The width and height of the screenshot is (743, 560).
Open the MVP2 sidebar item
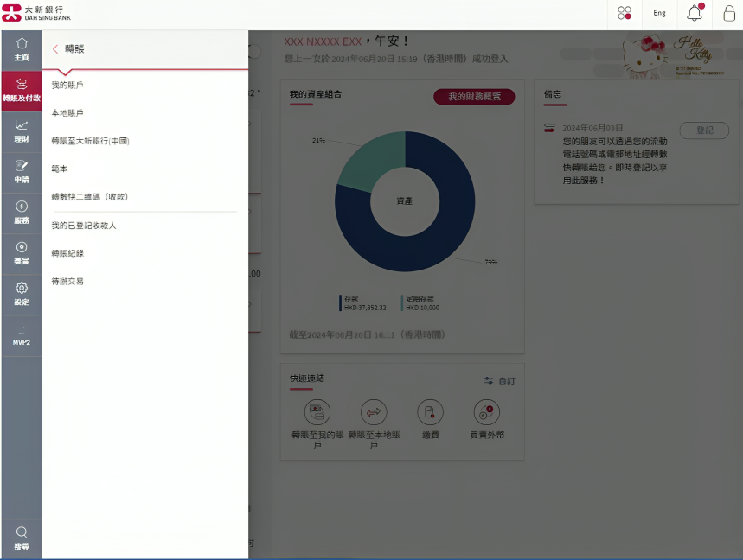click(22, 336)
